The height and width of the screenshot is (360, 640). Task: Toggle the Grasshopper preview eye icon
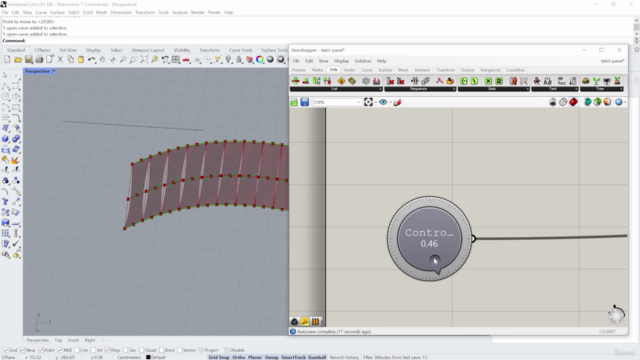[383, 102]
